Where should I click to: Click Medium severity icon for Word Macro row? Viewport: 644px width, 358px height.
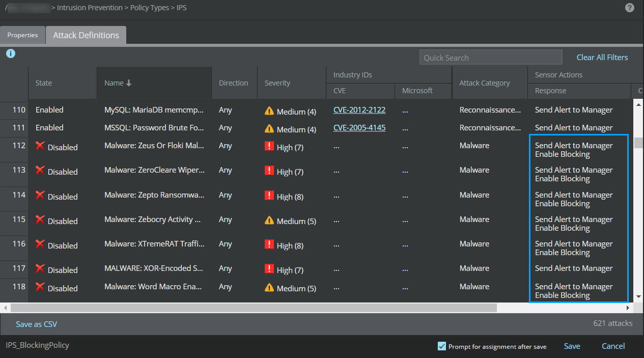pyautogui.click(x=269, y=288)
